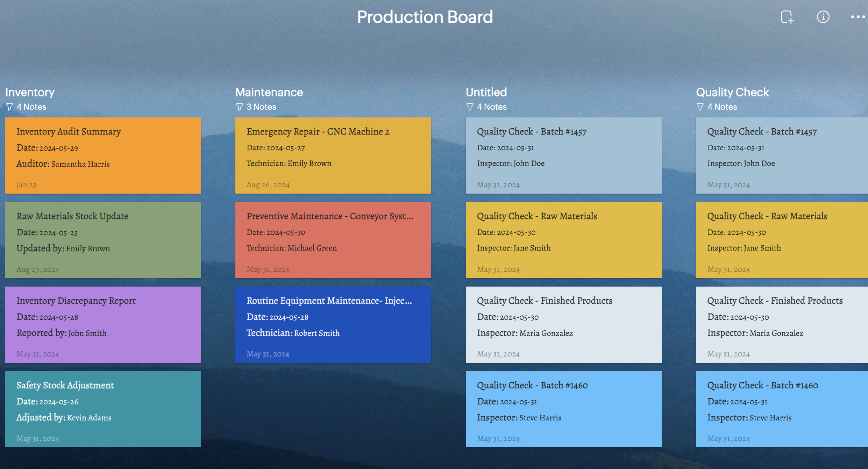
Task: Click the Quality Check column filter icon
Action: pos(700,107)
